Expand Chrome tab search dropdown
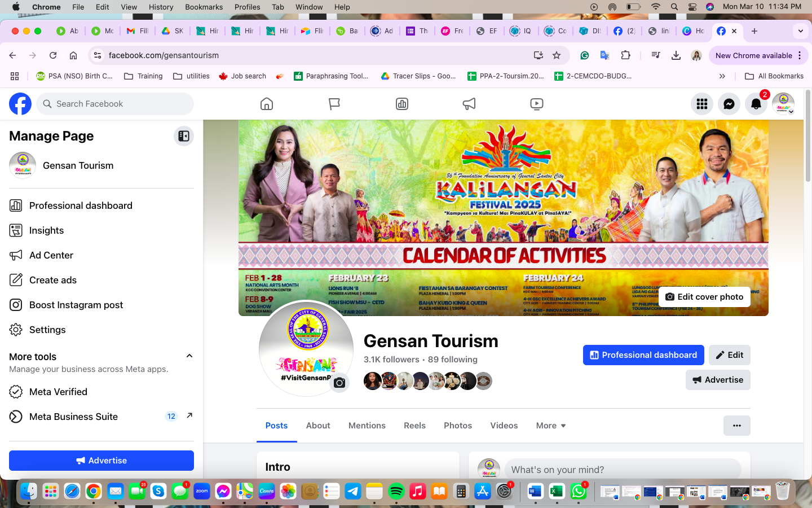 click(800, 31)
